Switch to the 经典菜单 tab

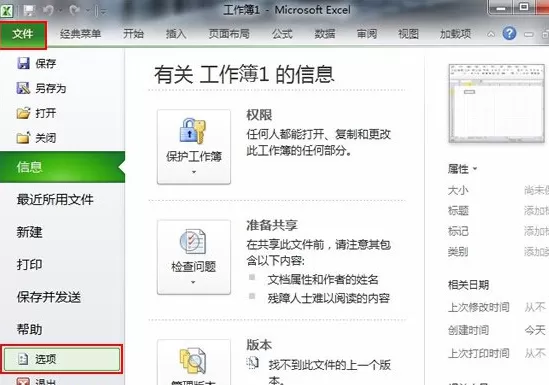tap(81, 34)
